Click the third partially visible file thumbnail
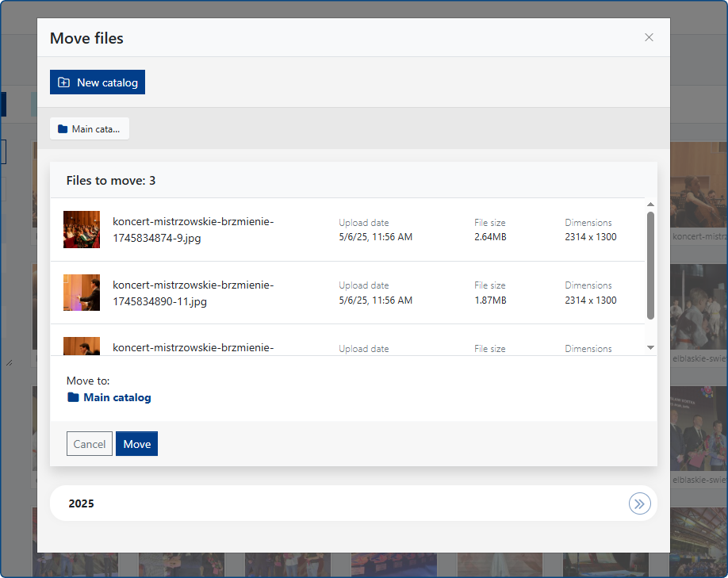 point(82,346)
